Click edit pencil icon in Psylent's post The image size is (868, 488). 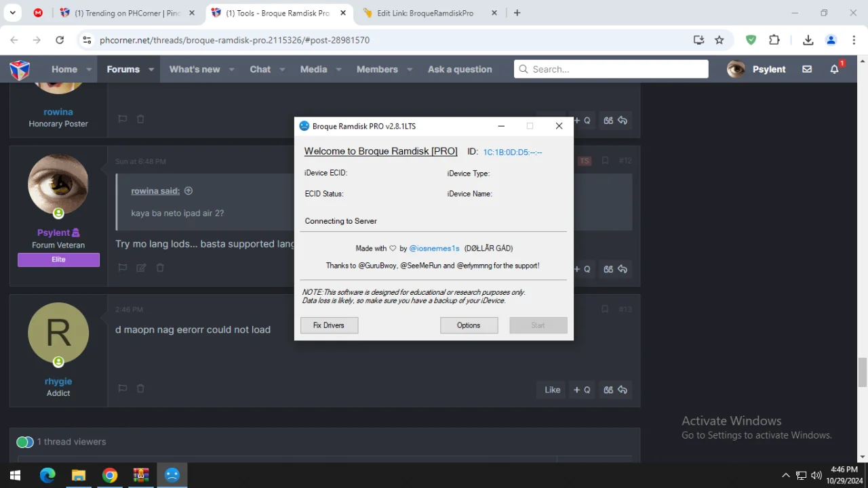click(141, 268)
